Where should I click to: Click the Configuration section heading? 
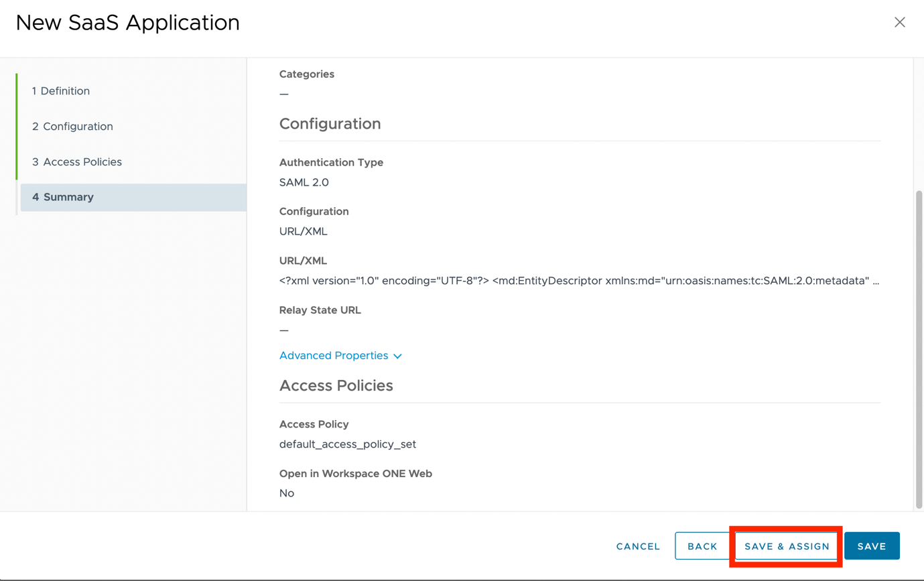coord(330,124)
